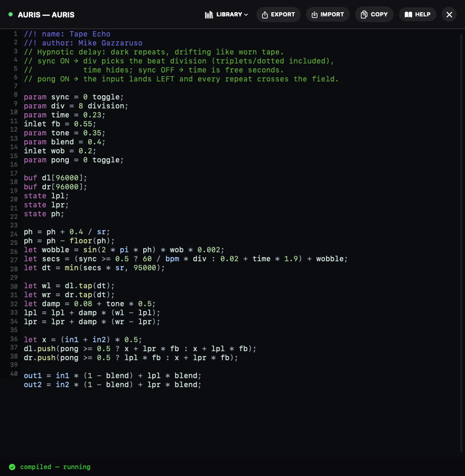Click 'lpr = lpr + damp' line
This screenshot has width=465, height=476.
point(92,322)
